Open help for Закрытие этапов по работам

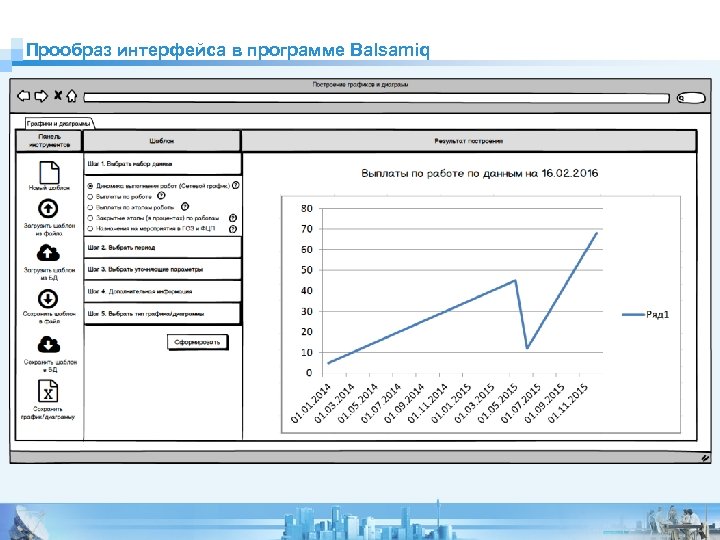(233, 218)
